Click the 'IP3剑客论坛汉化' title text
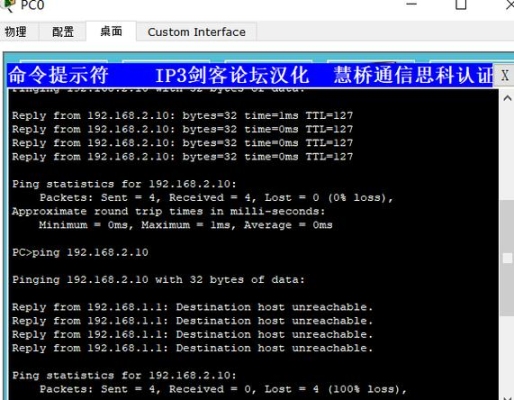 232,75
